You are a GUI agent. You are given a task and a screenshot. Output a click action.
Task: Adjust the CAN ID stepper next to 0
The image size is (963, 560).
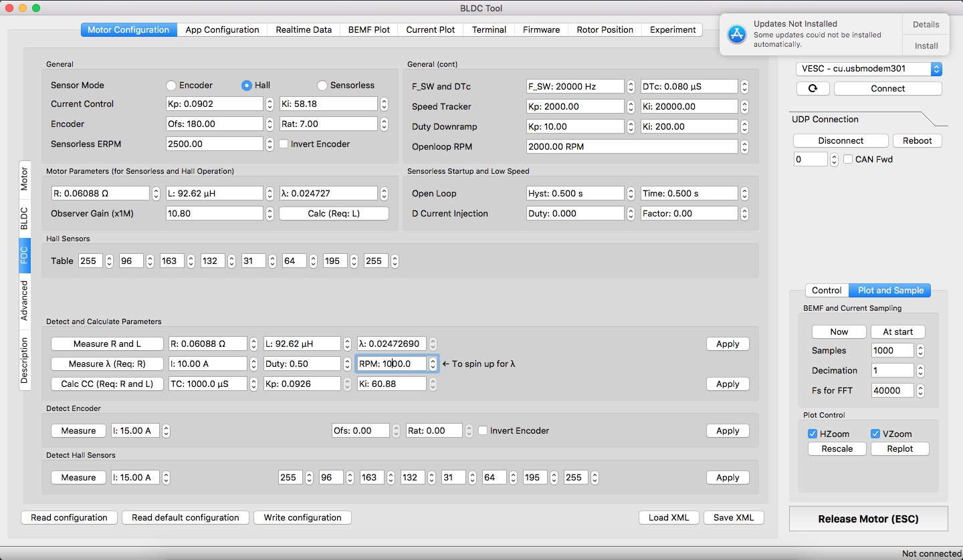[x=833, y=160]
